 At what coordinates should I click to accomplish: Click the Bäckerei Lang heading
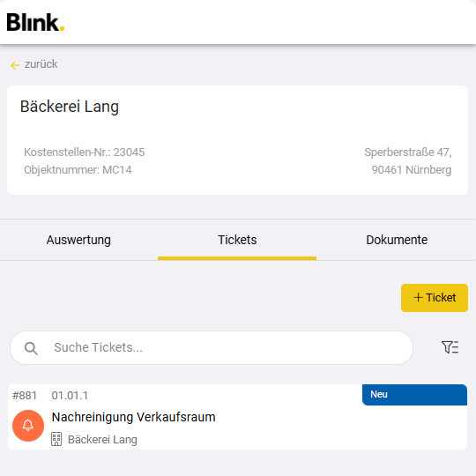pyautogui.click(x=70, y=107)
